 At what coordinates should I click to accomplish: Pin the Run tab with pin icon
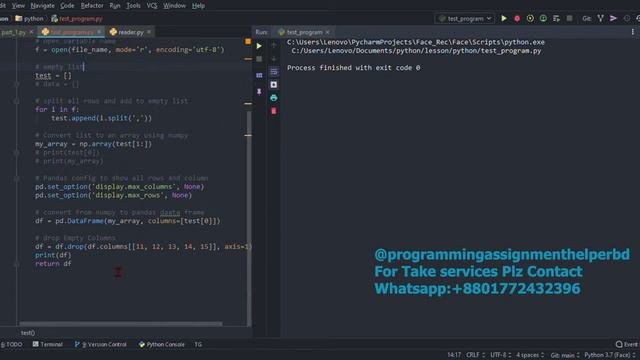259,92
